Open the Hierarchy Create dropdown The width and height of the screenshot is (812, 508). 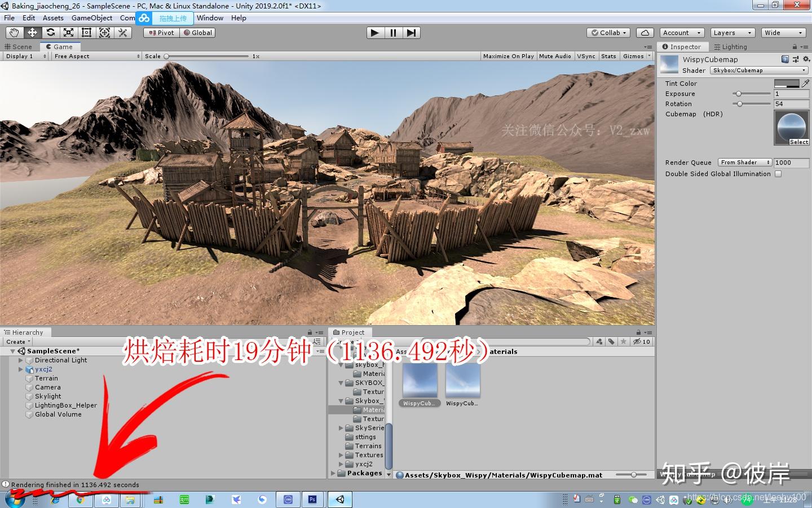[18, 341]
